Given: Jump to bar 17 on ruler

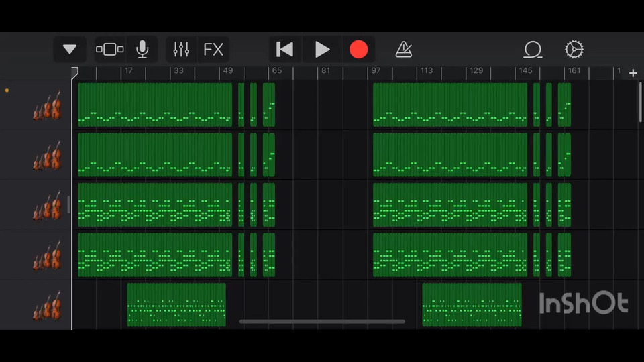Looking at the screenshot, I should (129, 70).
